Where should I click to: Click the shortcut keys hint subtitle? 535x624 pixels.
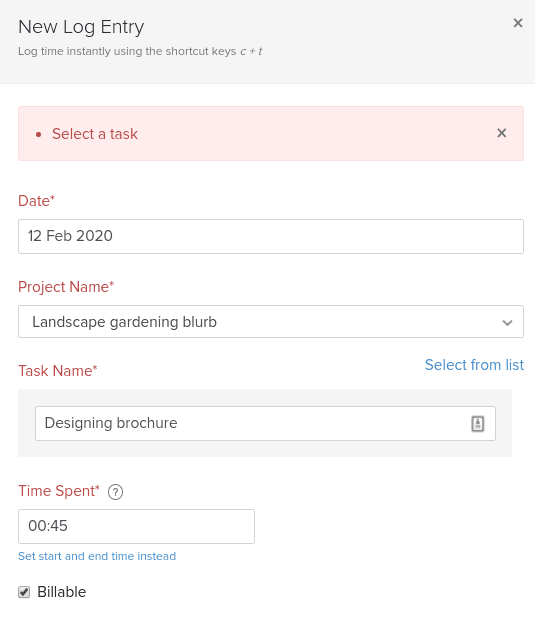pyautogui.click(x=140, y=51)
